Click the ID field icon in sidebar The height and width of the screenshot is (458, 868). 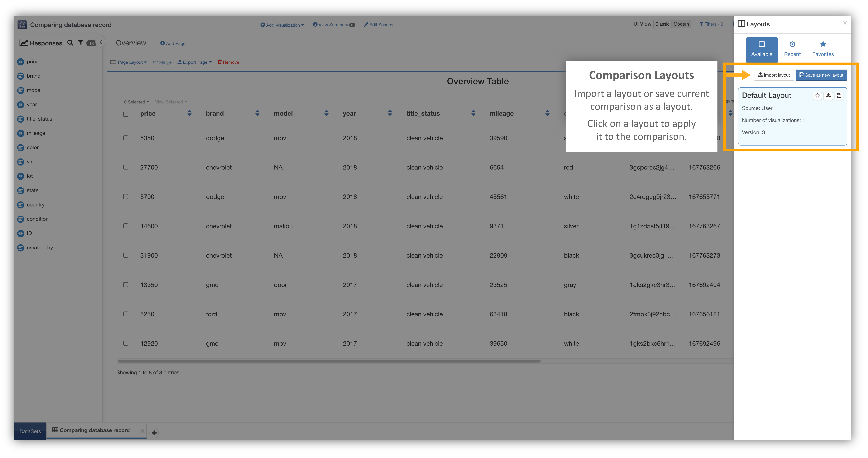[x=21, y=233]
